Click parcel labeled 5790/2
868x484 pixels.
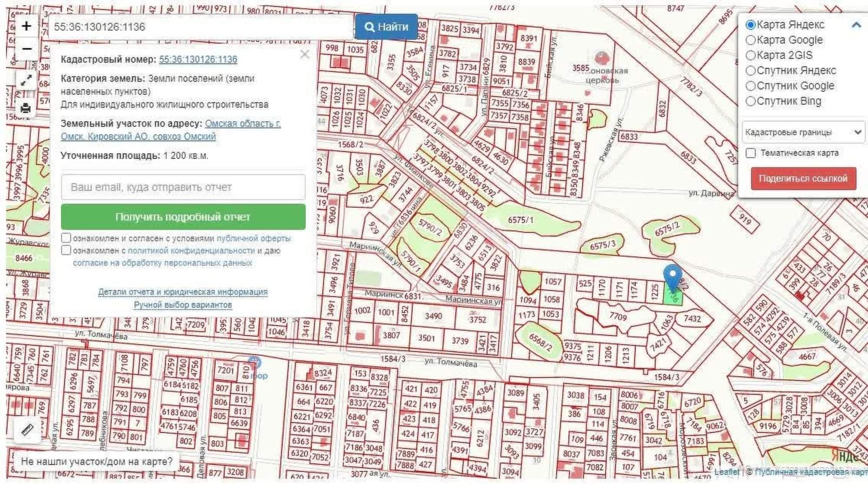(x=430, y=228)
